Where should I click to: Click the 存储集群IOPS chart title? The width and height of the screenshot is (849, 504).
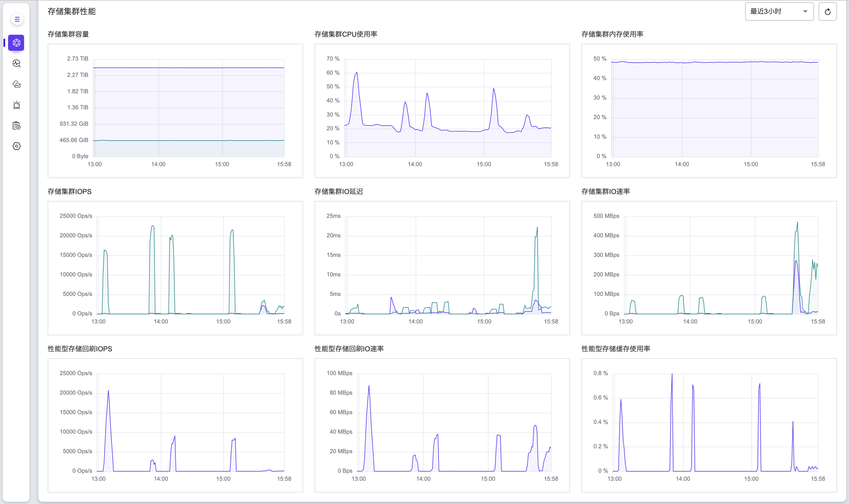[70, 191]
